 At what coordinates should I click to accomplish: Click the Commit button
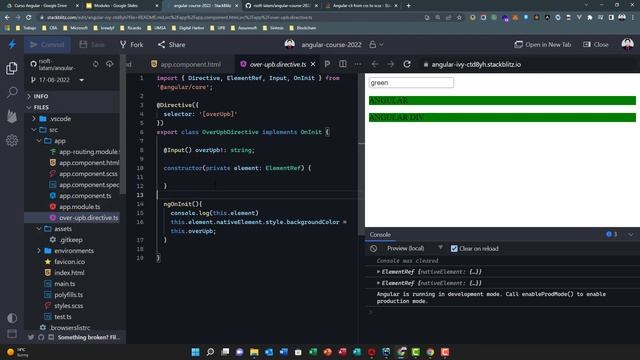47,44
